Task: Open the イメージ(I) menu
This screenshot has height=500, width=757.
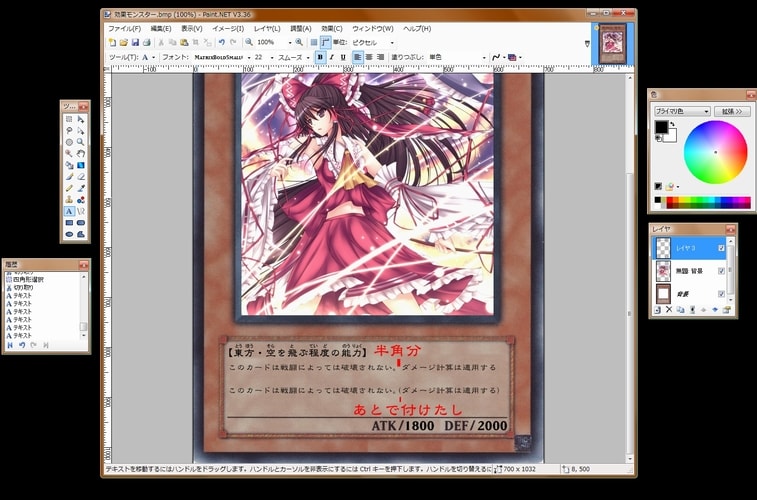Action: [227, 28]
